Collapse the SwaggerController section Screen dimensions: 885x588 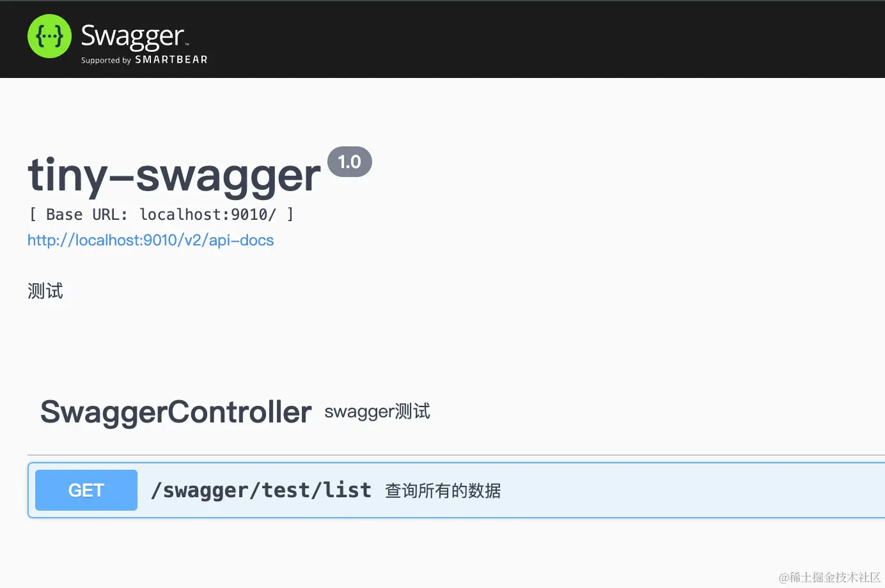(176, 412)
